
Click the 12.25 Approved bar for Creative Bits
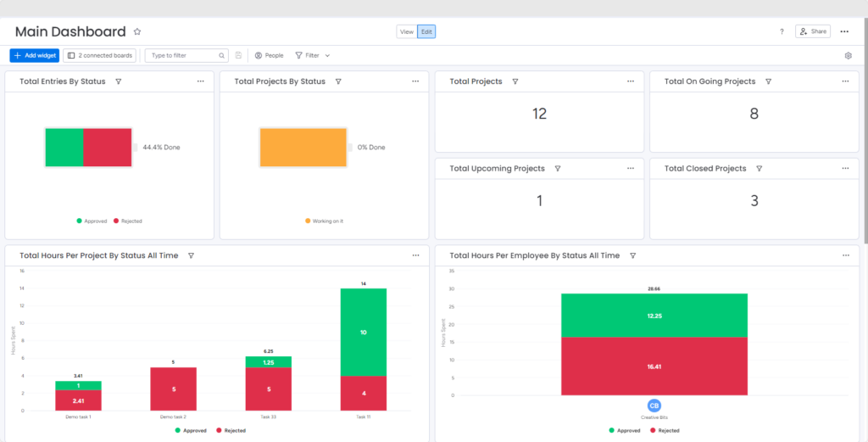click(654, 316)
